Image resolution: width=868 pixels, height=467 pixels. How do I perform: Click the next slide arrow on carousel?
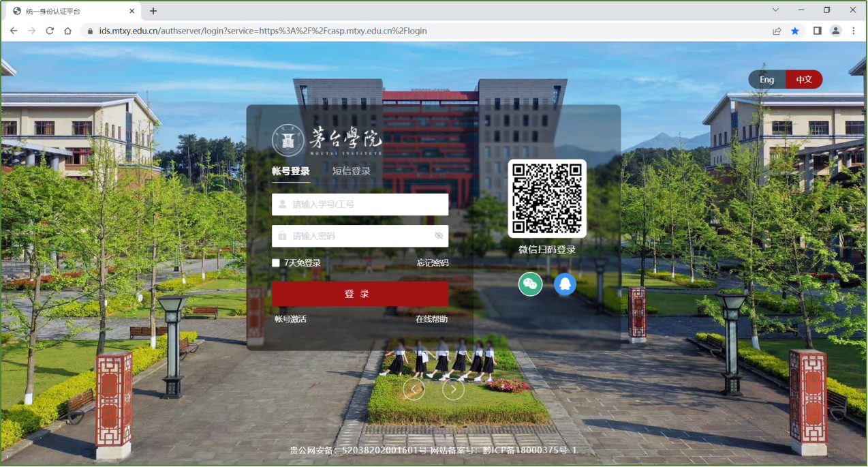[x=453, y=389]
